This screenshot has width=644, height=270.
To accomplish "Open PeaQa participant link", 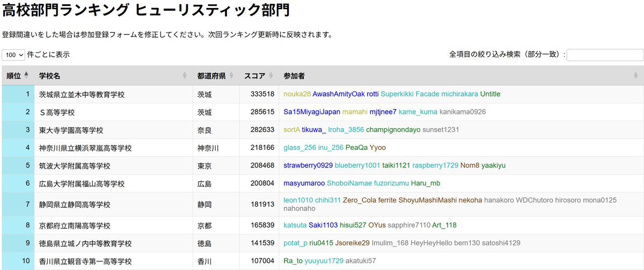I will (x=356, y=148).
